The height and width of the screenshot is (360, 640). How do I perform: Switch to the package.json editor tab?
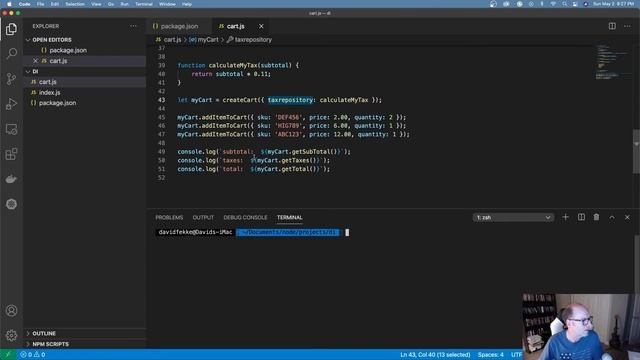(179, 26)
